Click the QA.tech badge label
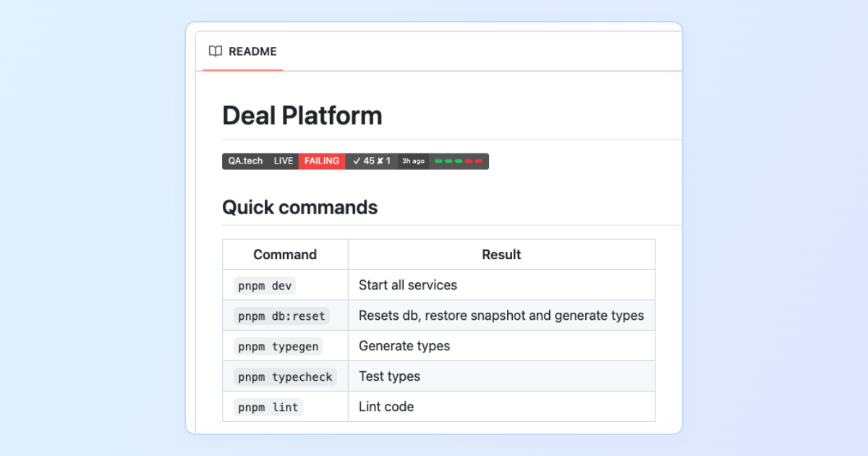This screenshot has width=868, height=456. pos(245,161)
